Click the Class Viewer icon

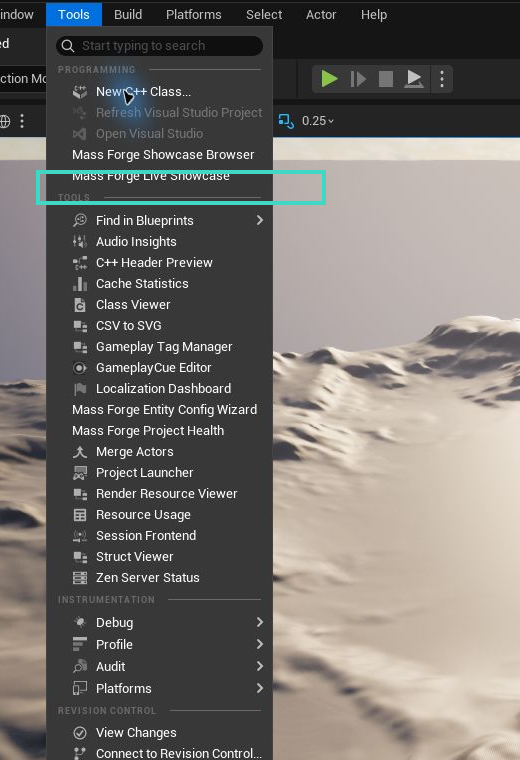[79, 305]
